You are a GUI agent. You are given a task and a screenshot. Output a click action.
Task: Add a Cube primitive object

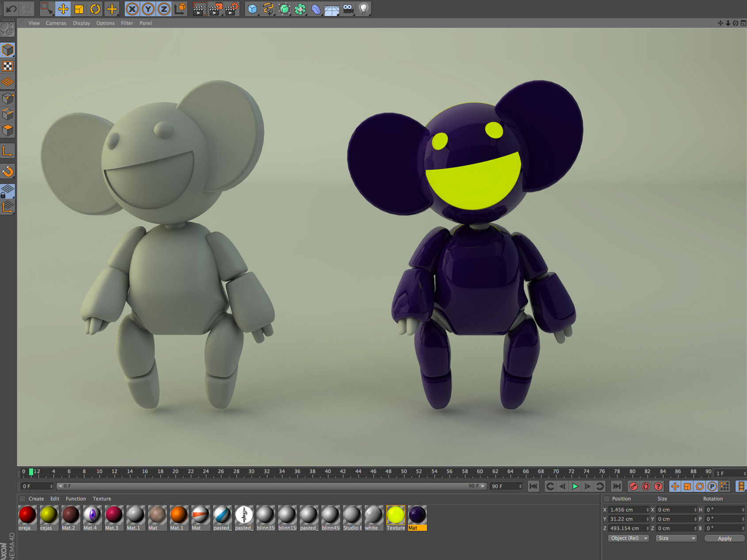pyautogui.click(x=252, y=8)
